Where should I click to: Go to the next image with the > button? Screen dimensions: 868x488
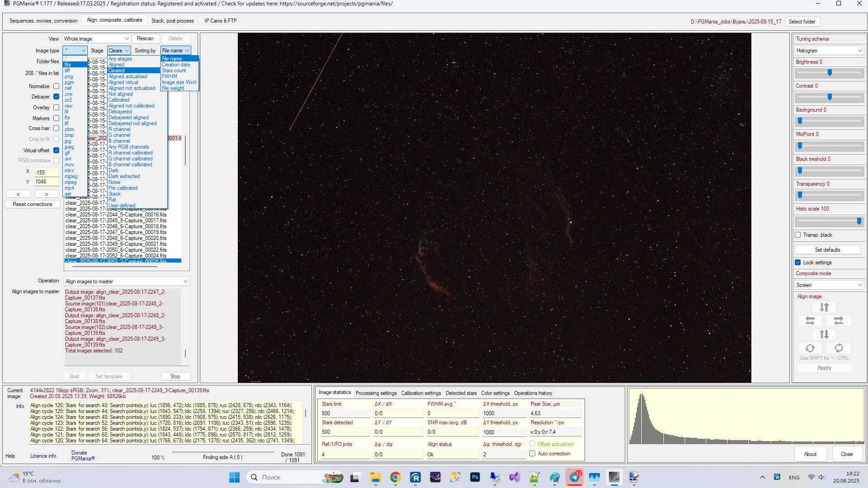46,194
